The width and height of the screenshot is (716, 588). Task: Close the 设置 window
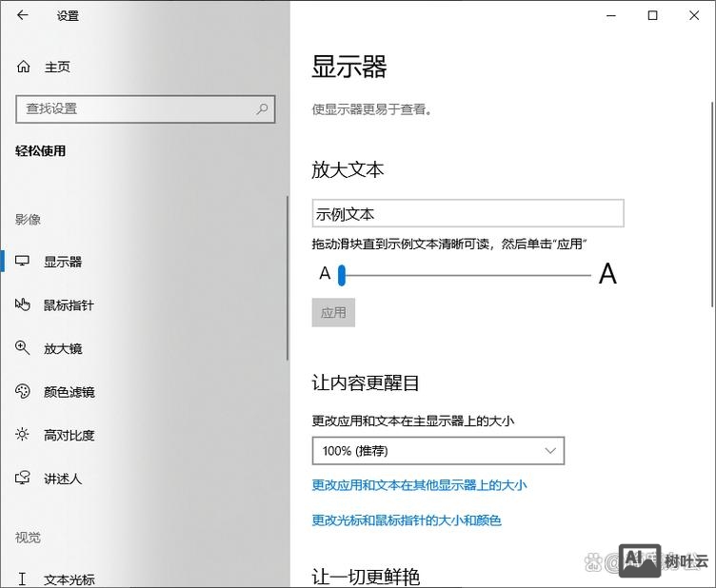click(694, 15)
